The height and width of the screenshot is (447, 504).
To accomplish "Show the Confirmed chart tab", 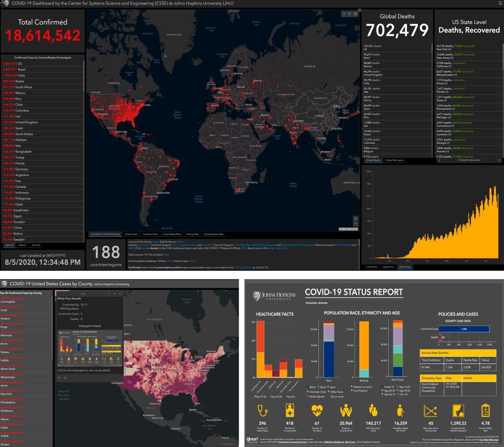I will (371, 267).
